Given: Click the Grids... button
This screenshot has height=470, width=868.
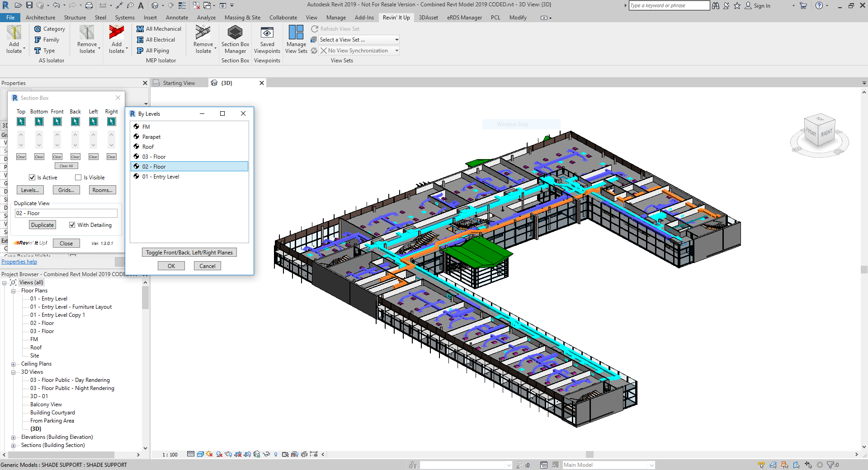Looking at the screenshot, I should [66, 190].
